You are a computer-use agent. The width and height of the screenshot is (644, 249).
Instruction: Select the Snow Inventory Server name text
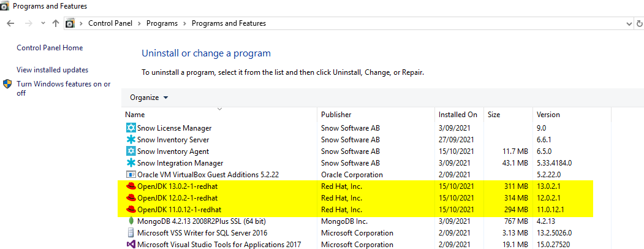pos(173,140)
